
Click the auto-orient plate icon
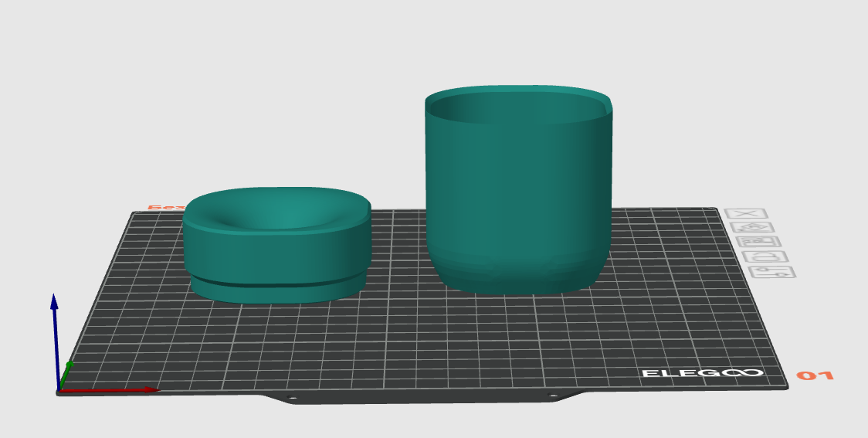[752, 228]
